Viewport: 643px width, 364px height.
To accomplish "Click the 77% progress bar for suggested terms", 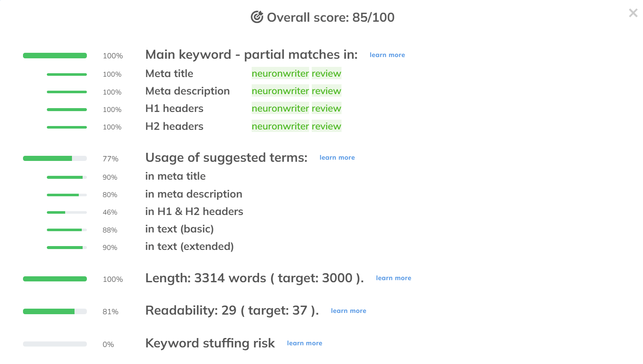I will point(55,158).
